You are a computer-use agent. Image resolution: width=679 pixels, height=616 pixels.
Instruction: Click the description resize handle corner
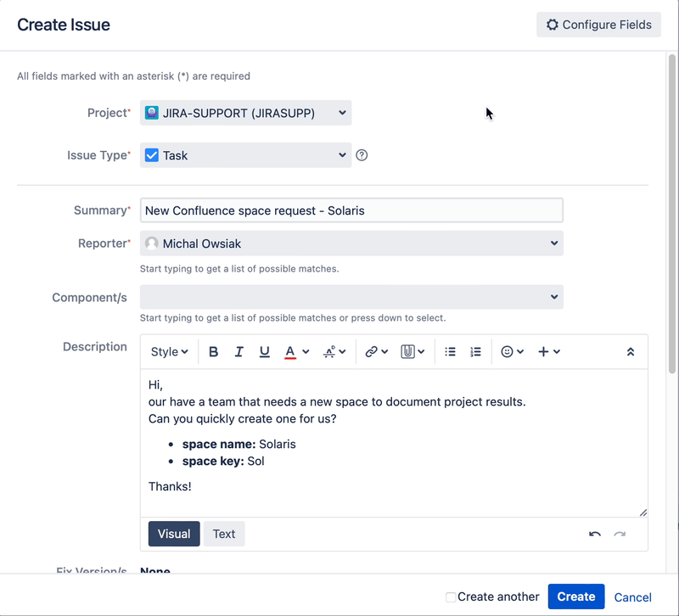[x=643, y=512]
